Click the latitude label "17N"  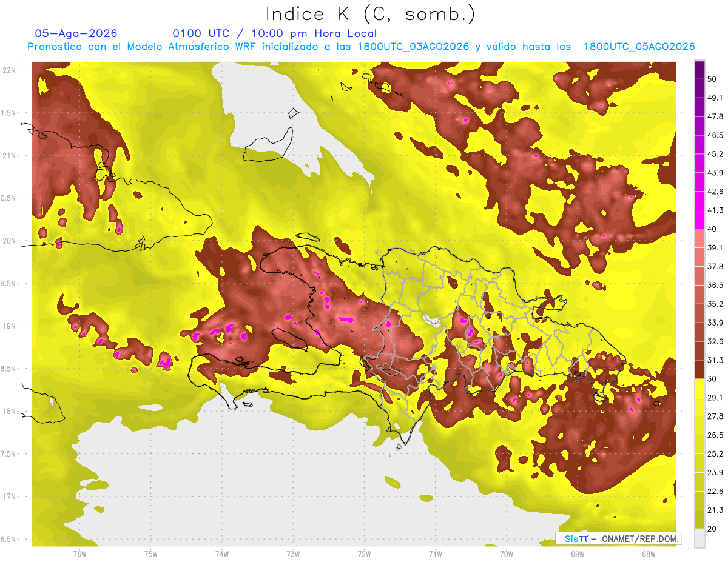click(x=9, y=497)
